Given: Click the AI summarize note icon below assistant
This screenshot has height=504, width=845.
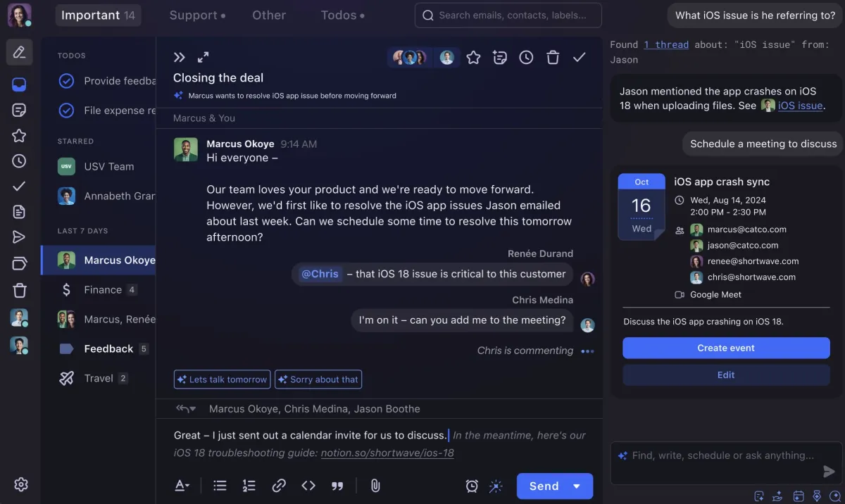Looking at the screenshot, I should (x=758, y=496).
